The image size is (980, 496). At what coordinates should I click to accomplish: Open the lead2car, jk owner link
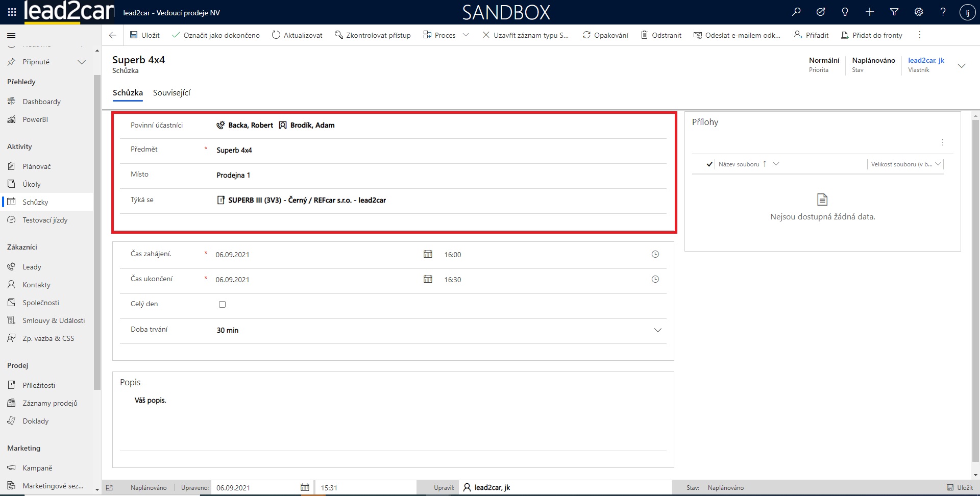[926, 60]
